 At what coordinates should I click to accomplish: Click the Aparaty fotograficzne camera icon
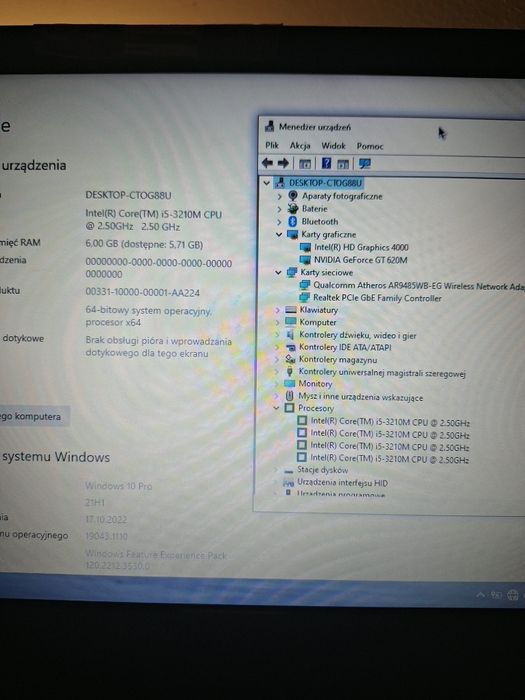[x=293, y=196]
